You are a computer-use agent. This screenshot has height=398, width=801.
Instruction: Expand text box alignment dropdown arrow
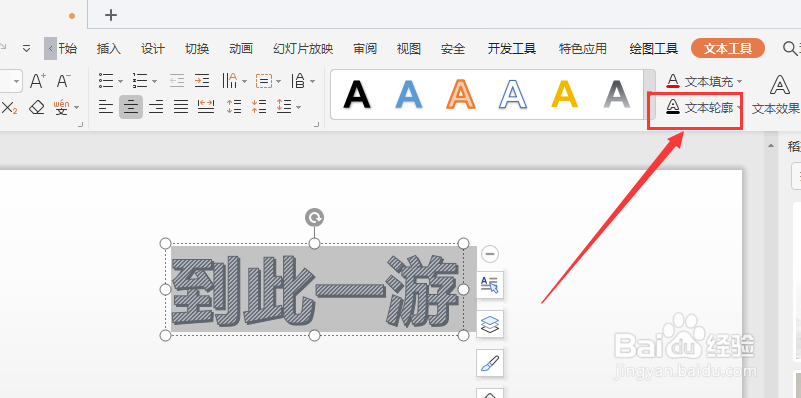coord(278,81)
